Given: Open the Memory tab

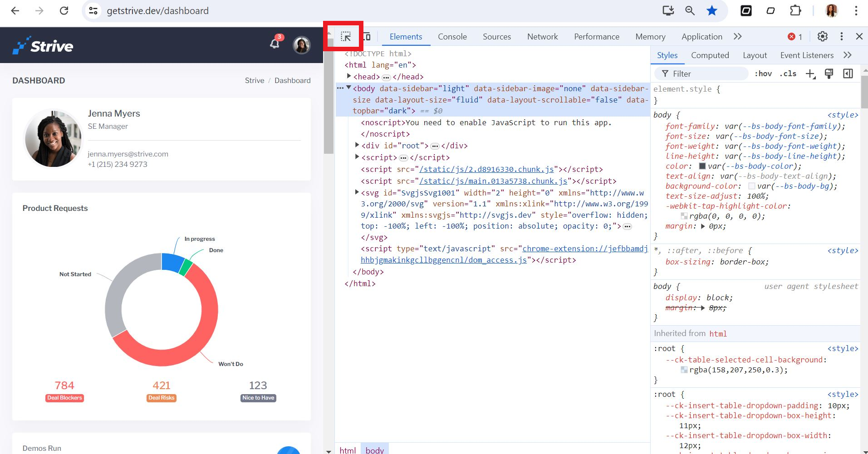Looking at the screenshot, I should [650, 37].
